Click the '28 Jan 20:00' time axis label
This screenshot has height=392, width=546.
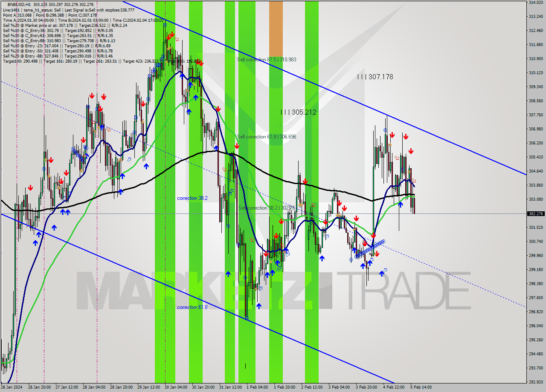click(121, 387)
